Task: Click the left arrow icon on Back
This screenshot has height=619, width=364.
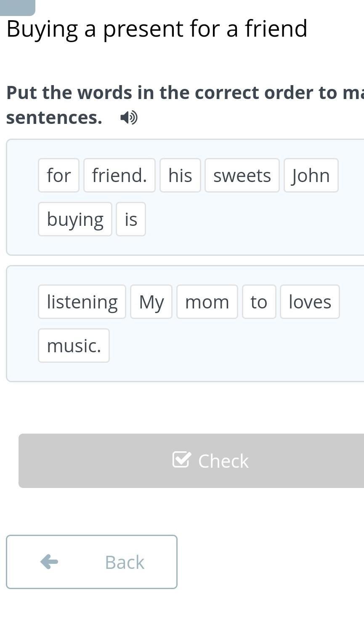Action: (x=49, y=562)
